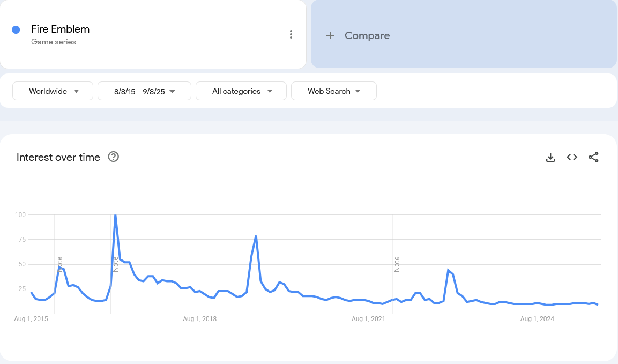Open the Web Search type dropdown
The width and height of the screenshot is (618, 364).
(333, 91)
